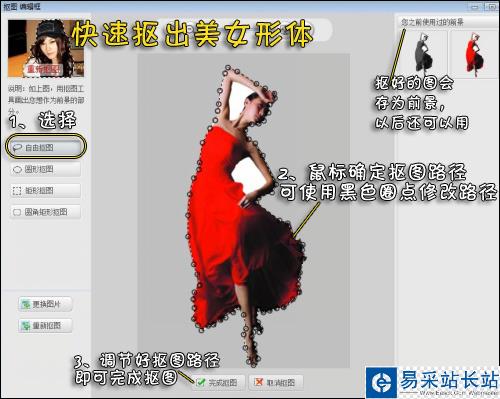Click the rounded rectangle icon
Screen dimensions: 500x399
[x=17, y=212]
